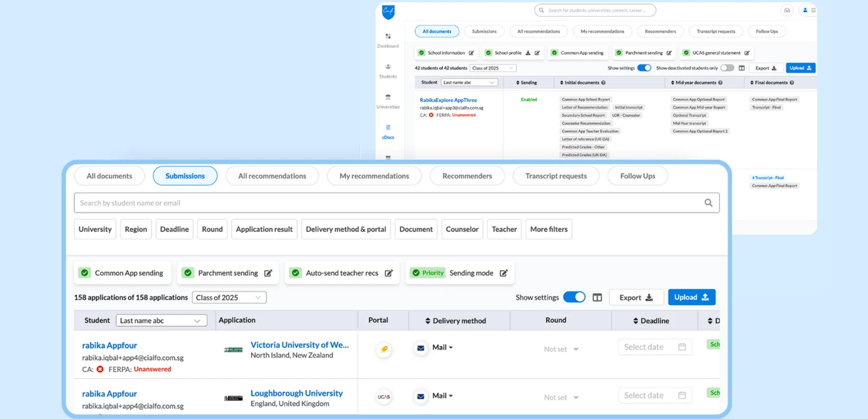This screenshot has width=868, height=419.
Task: Click Delivery method & portal filter button
Action: (346, 229)
